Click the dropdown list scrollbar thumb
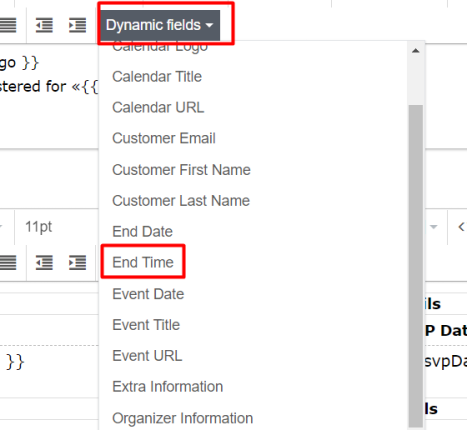The height and width of the screenshot is (430, 467). tap(416, 266)
